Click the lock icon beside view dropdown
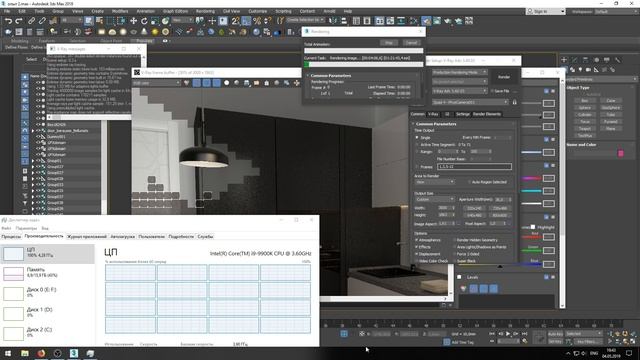640x360 pixels. coord(514,102)
